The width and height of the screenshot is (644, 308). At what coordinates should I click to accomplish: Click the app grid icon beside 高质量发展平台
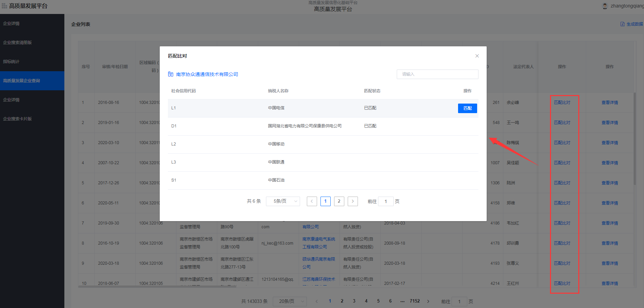click(x=4, y=6)
